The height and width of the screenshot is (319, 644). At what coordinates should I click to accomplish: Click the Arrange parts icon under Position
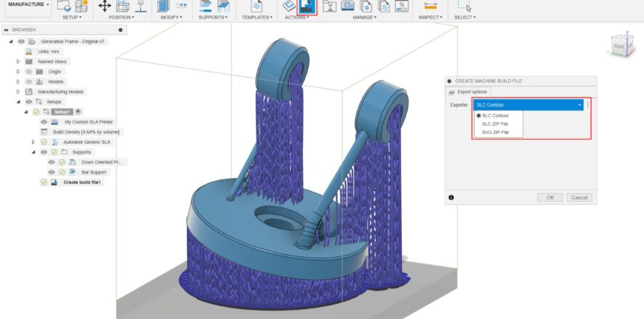tap(123, 6)
